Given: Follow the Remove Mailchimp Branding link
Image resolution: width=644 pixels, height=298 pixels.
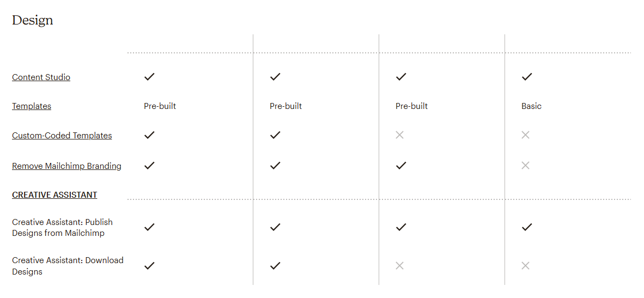Looking at the screenshot, I should [66, 166].
